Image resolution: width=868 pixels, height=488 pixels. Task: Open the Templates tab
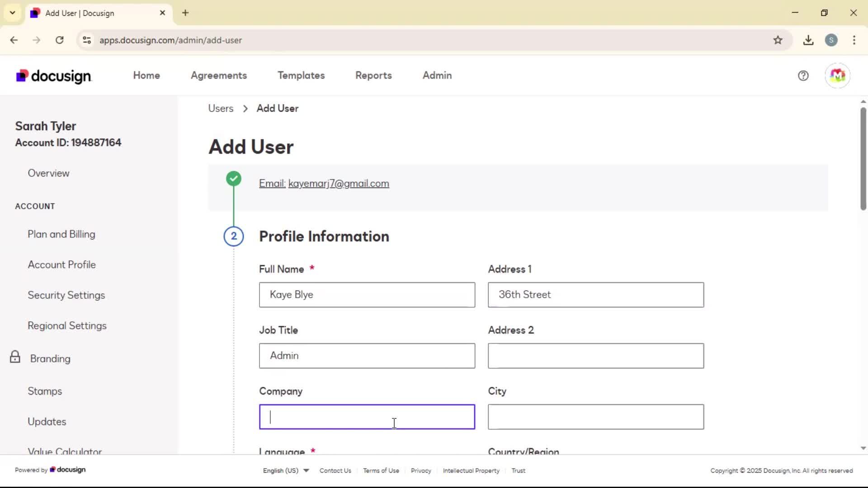(x=301, y=75)
